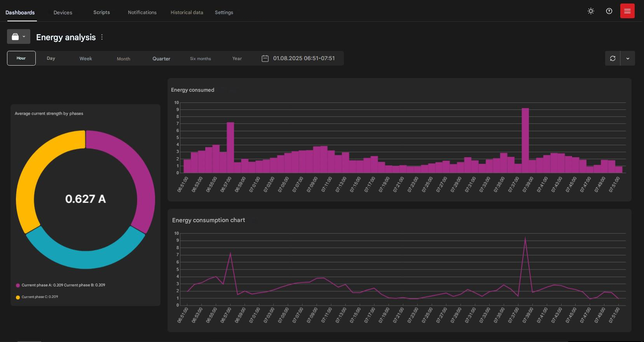Image resolution: width=644 pixels, height=342 pixels.
Task: Click the calendar icon beside the date range
Action: 265,58
